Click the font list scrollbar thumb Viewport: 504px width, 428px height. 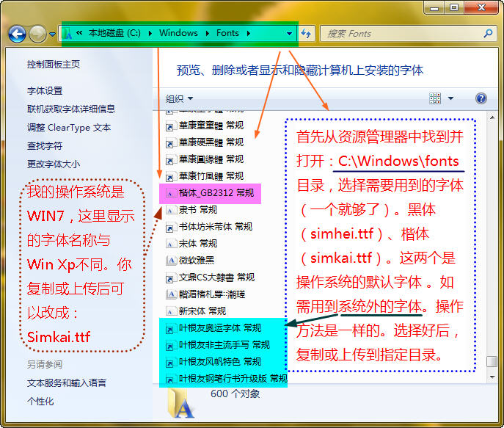[x=492, y=361]
